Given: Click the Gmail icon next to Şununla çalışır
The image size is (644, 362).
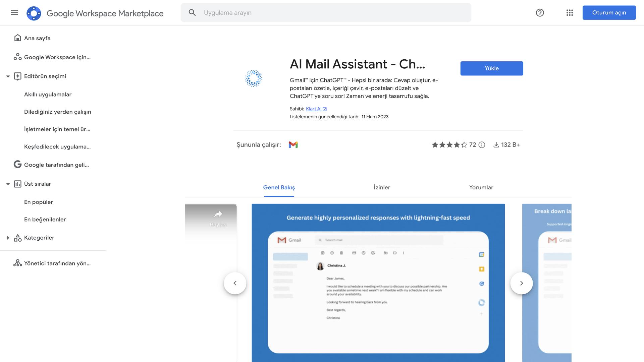Looking at the screenshot, I should pos(293,145).
